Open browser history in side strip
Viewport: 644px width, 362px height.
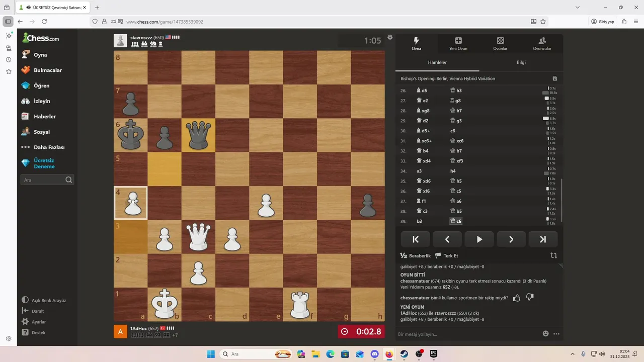tap(9, 60)
